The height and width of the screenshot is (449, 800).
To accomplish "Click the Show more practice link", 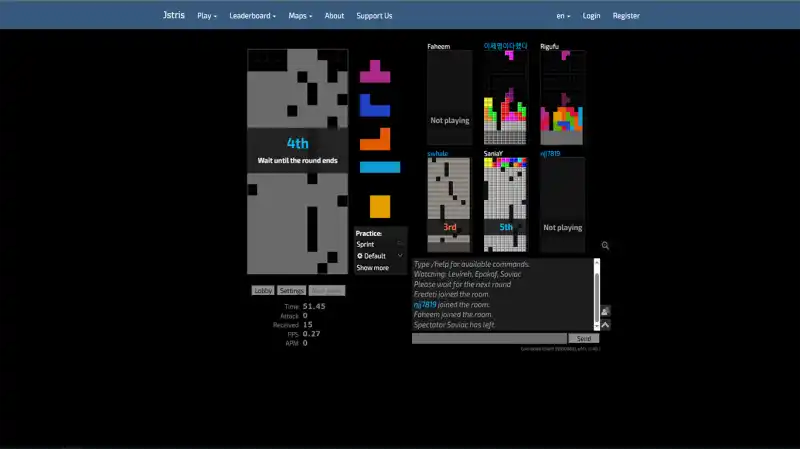I will tap(373, 268).
